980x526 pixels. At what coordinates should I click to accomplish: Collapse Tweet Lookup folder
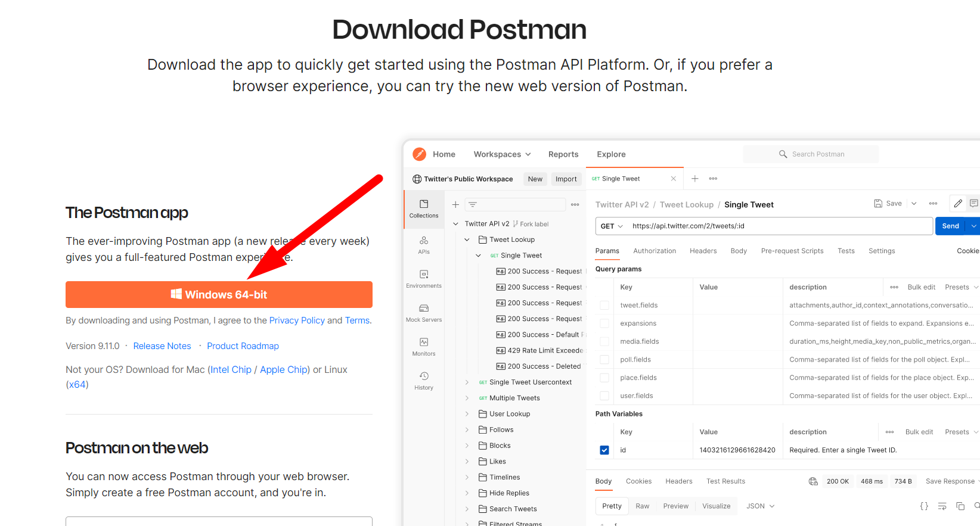467,239
